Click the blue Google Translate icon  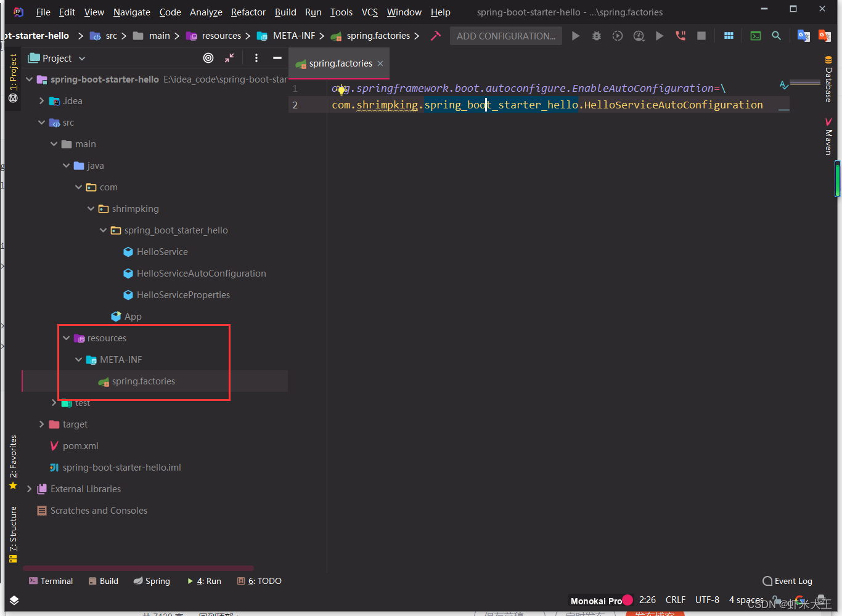803,36
